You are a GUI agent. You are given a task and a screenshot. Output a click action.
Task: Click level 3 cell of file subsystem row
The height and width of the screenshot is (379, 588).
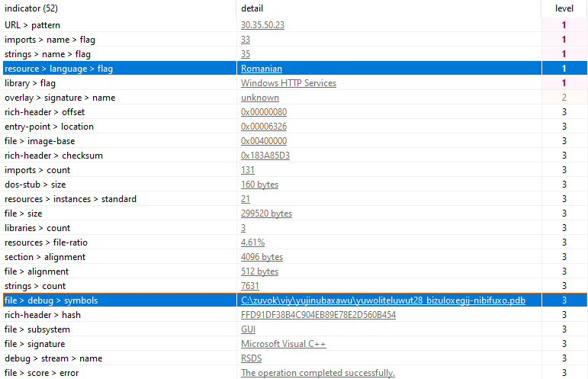tap(564, 329)
